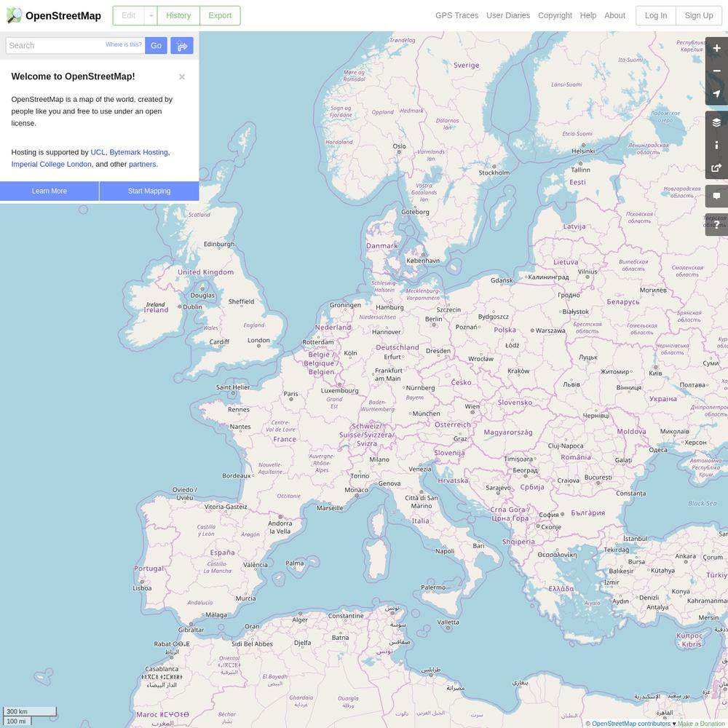Image resolution: width=728 pixels, height=728 pixels.
Task: Click the Paris label on the map
Action: point(290,394)
